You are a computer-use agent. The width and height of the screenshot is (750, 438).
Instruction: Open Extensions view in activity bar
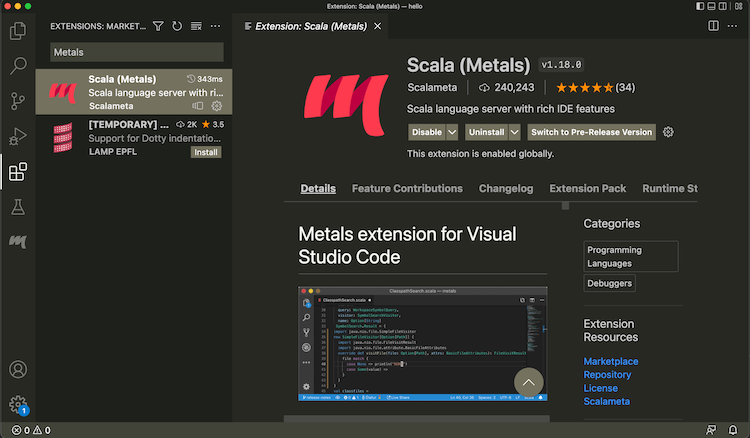tap(18, 172)
